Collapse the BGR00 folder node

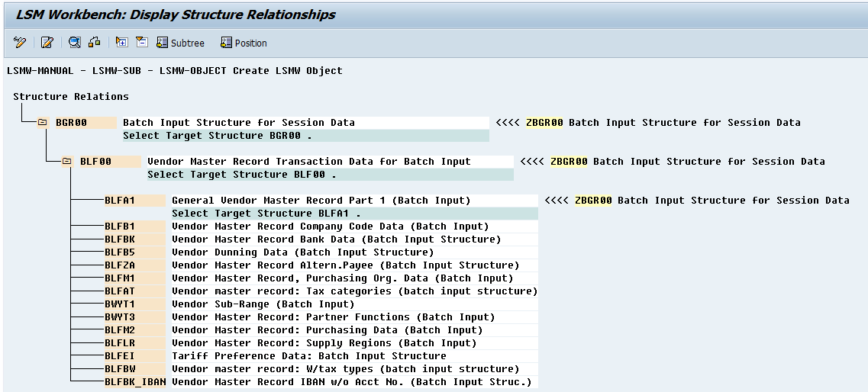[43, 123]
